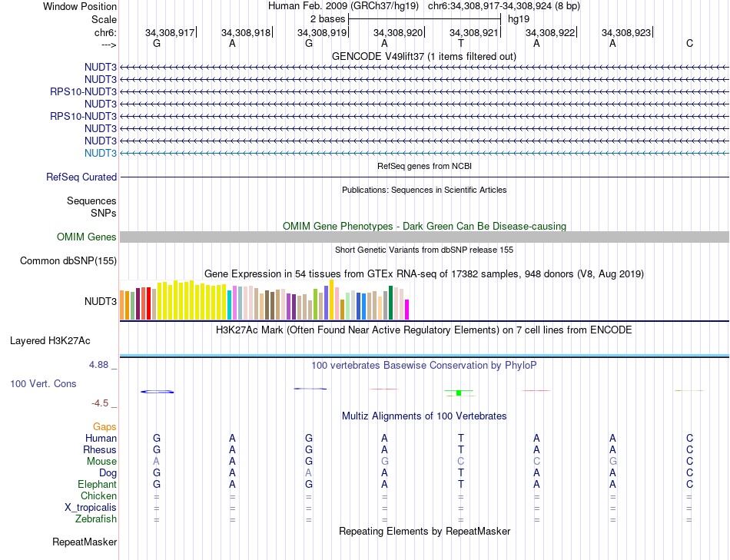Click the -4.5 lower conservation scale value
Image resolution: width=730 pixels, height=560 pixels.
(100, 403)
